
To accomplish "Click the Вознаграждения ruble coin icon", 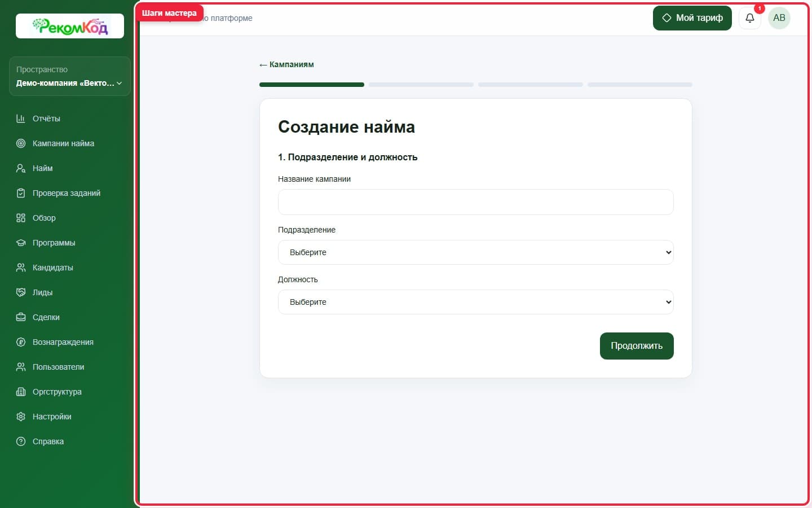I will point(21,342).
